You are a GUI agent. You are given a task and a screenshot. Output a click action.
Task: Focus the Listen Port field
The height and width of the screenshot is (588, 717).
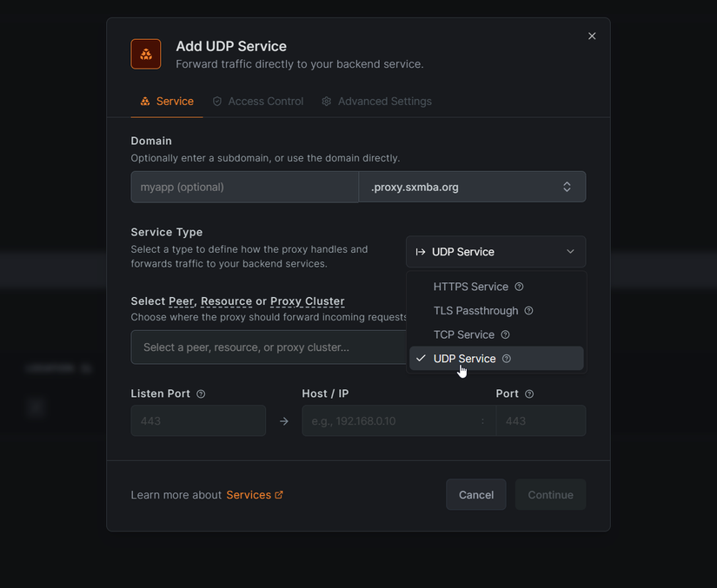point(198,420)
